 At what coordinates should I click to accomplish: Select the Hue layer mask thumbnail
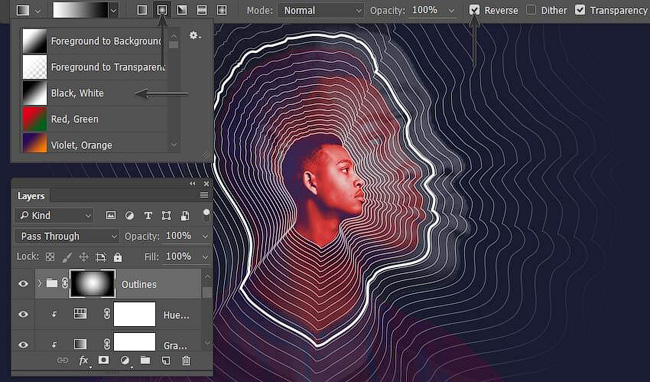point(134,314)
